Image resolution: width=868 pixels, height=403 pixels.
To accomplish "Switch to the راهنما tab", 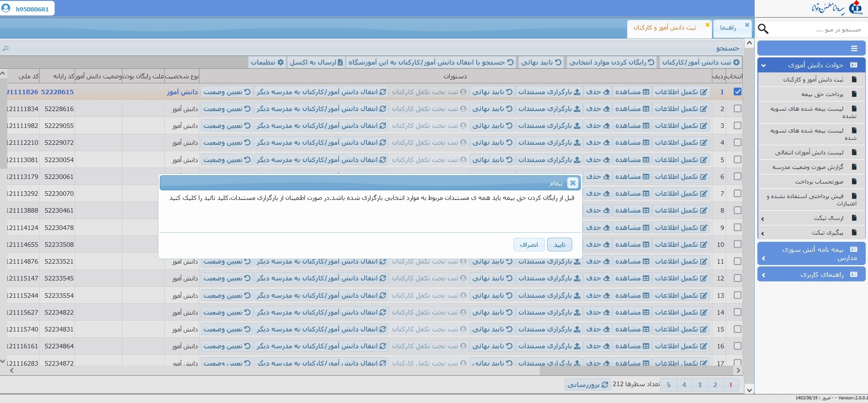I will [728, 28].
